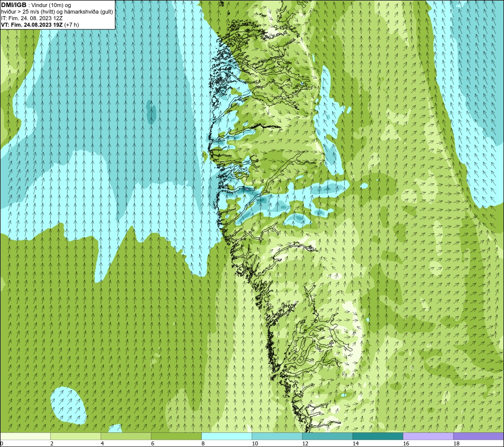Viewport: 504px width, 447px height.
Task: Pick the 16–18 m/s lavender legend swatch
Action: click(x=428, y=436)
